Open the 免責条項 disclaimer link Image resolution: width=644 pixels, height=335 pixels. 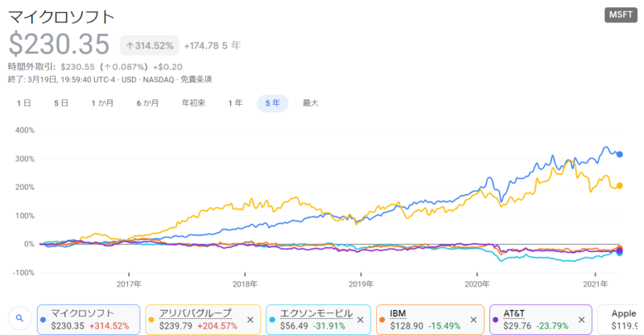coord(196,80)
